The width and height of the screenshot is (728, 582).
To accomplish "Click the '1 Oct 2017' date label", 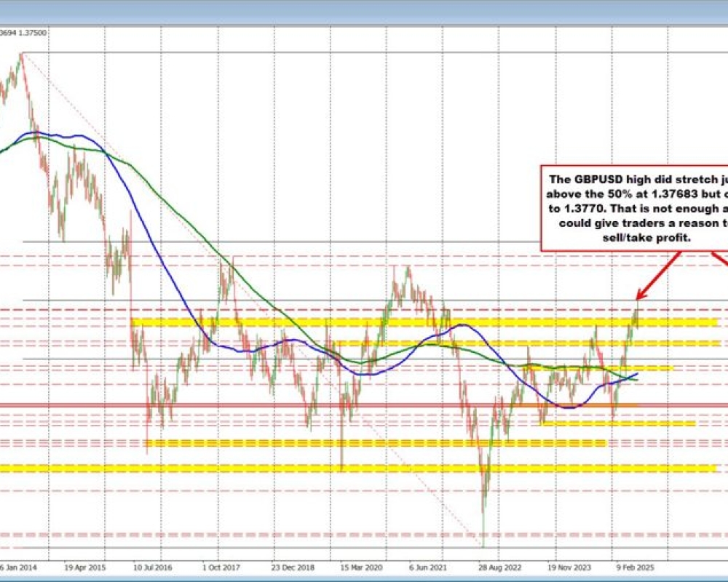I will 221,567.
